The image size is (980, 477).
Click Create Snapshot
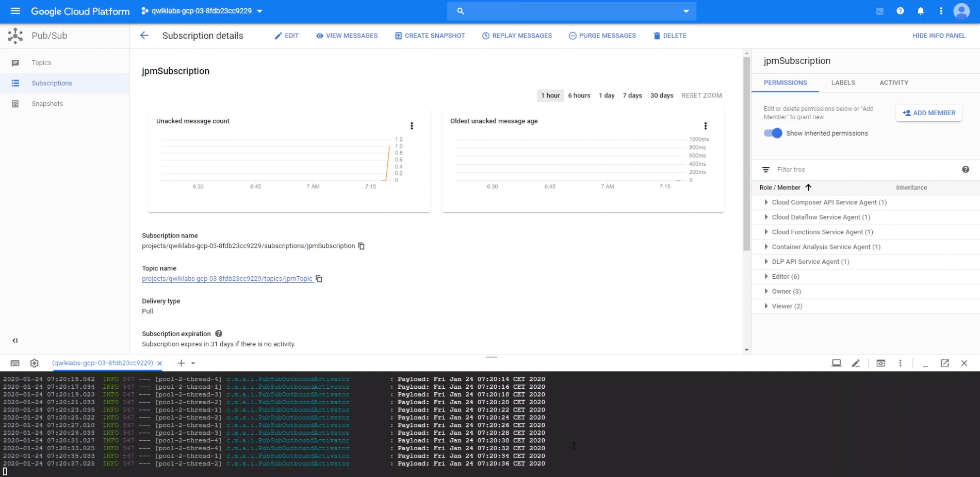pos(430,36)
